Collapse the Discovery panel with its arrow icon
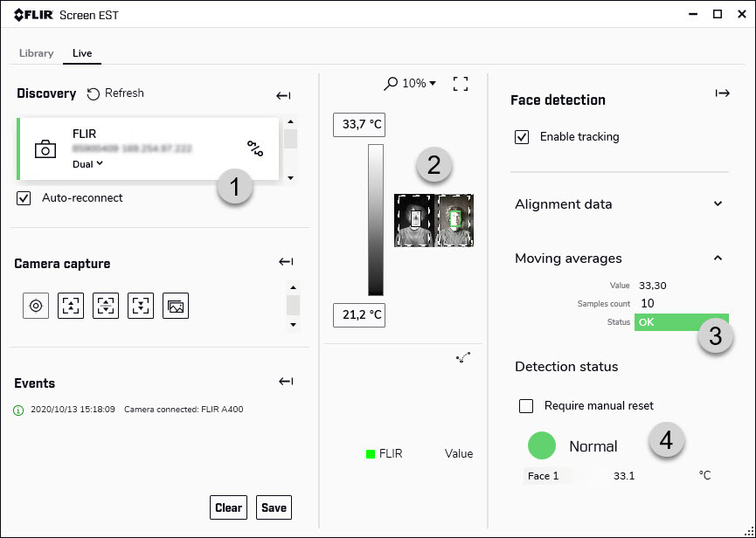 click(283, 95)
